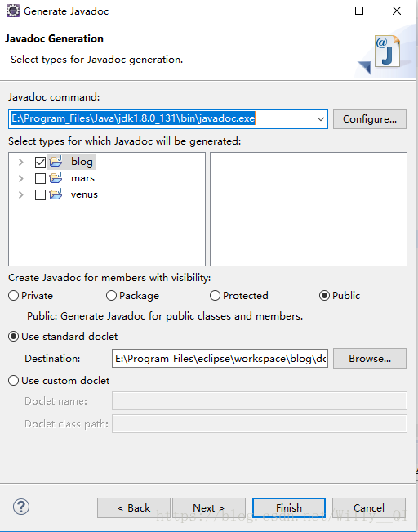
Task: Go to previous page with Back
Action: pos(134,508)
